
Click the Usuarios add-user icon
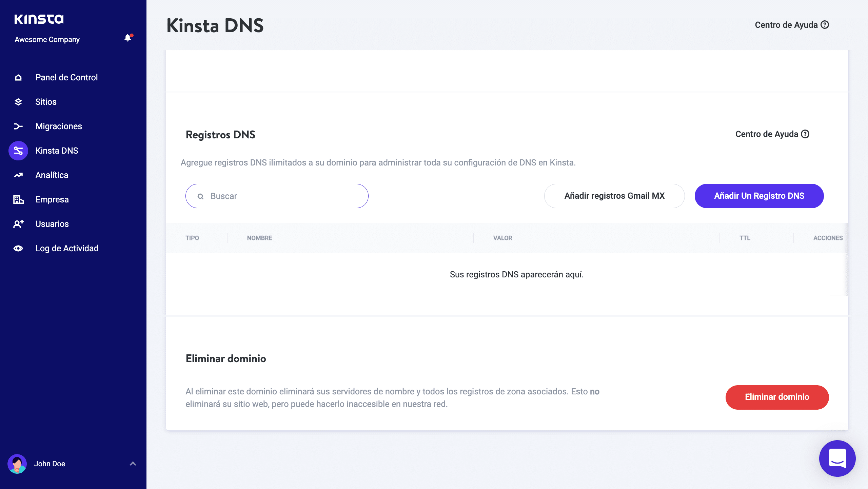(18, 224)
